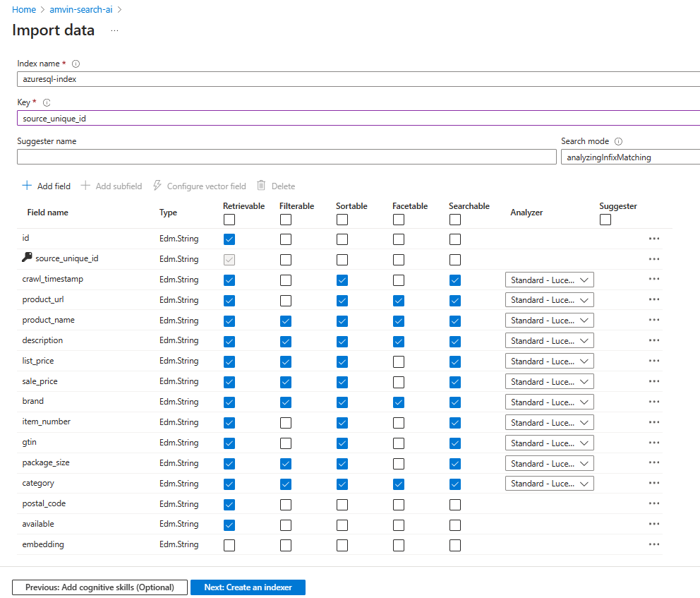The width and height of the screenshot is (700, 598).
Task: Click the Key field info icon
Action: pos(47,102)
